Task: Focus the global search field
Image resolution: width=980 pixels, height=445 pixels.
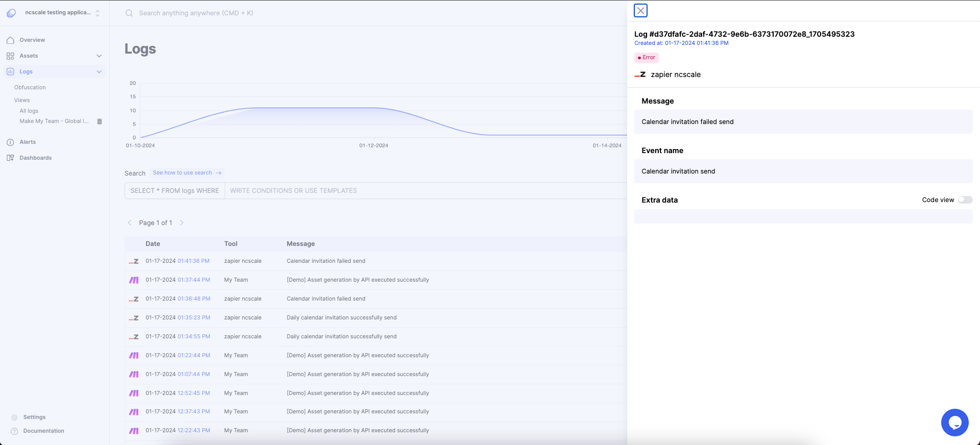Action: (x=196, y=13)
